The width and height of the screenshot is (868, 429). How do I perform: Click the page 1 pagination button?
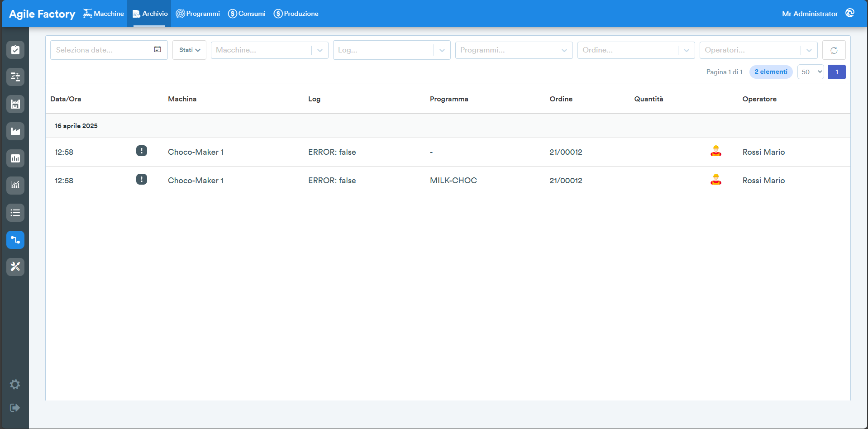837,72
